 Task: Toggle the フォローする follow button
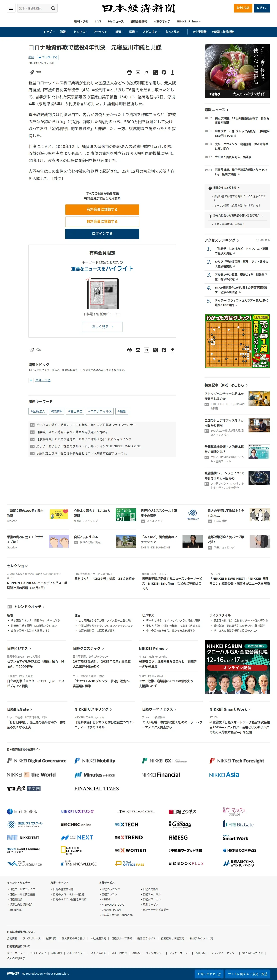tap(48, 57)
